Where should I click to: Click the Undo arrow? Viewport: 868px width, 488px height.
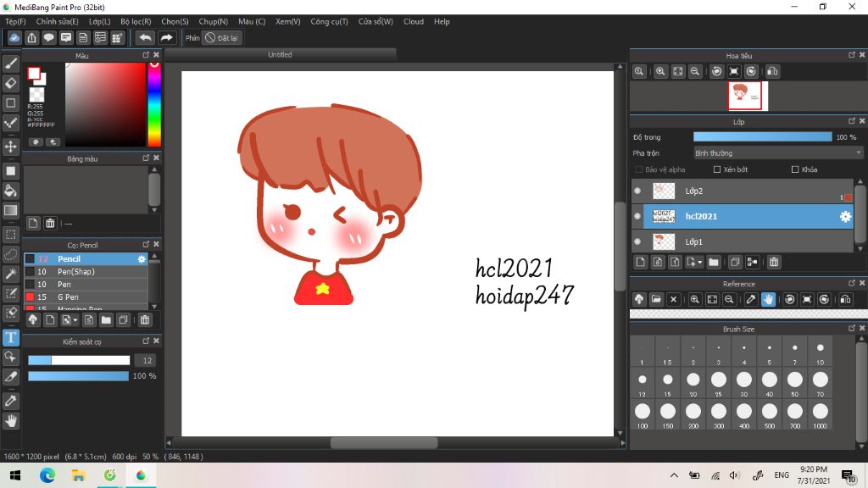pyautogui.click(x=145, y=37)
